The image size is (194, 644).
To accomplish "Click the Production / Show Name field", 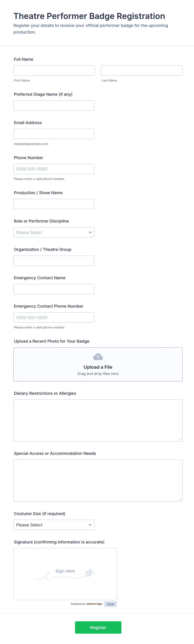I will (54, 204).
